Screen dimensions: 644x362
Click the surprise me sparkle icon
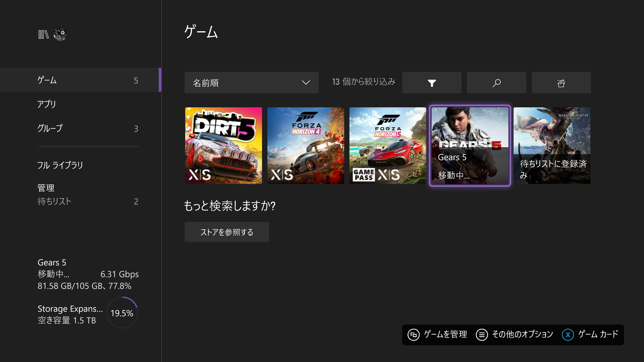[561, 82]
